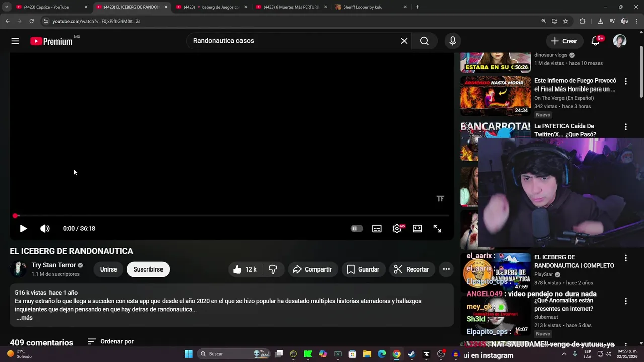
Task: Play the video
Action: point(23,229)
